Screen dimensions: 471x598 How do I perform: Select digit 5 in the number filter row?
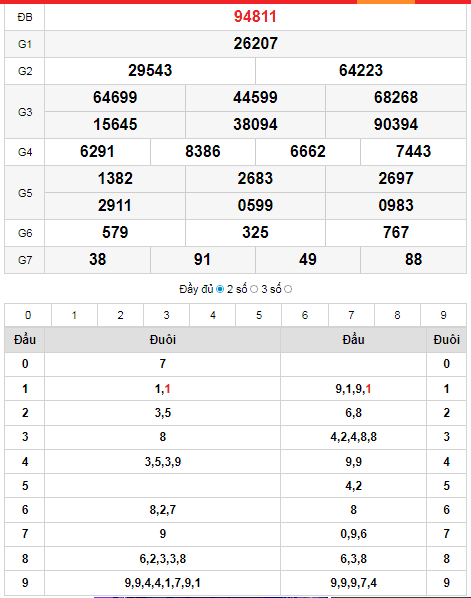pyautogui.click(x=259, y=315)
